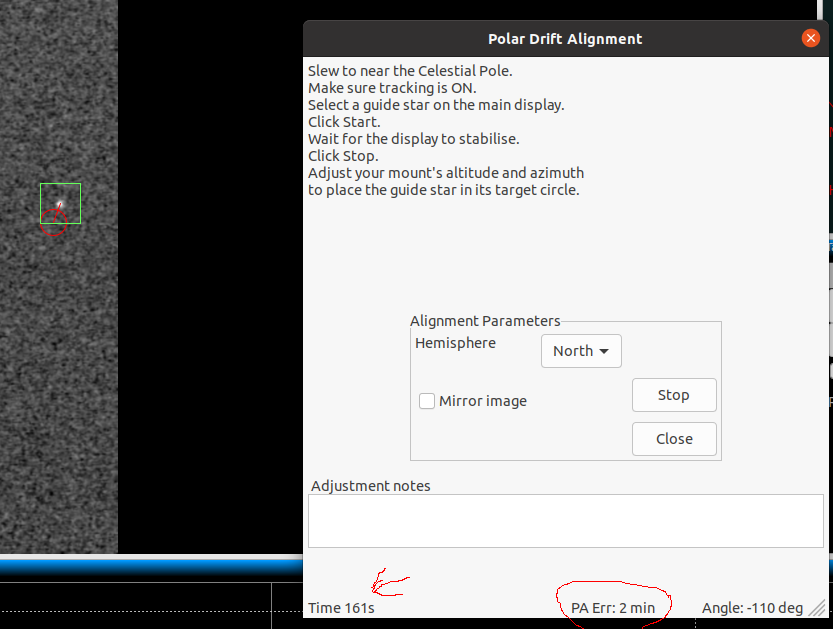
Task: Click the 'Make sure tracking is ON.' instruction
Action: (x=392, y=88)
